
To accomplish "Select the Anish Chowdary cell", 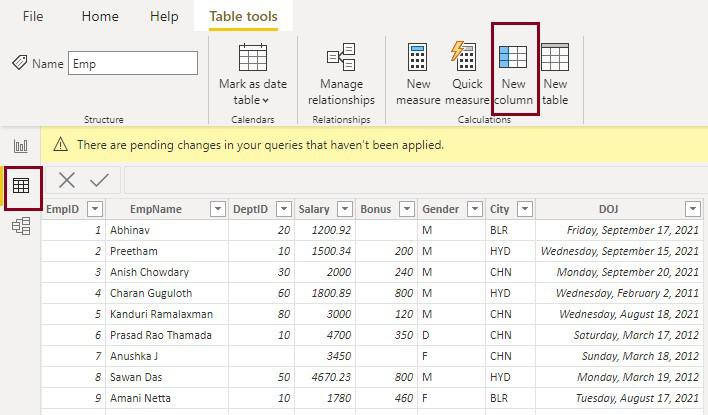I will coord(167,272).
